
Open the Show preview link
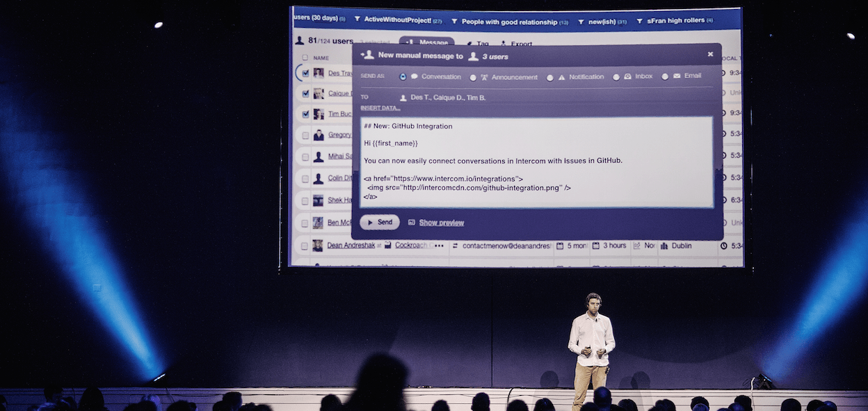441,223
